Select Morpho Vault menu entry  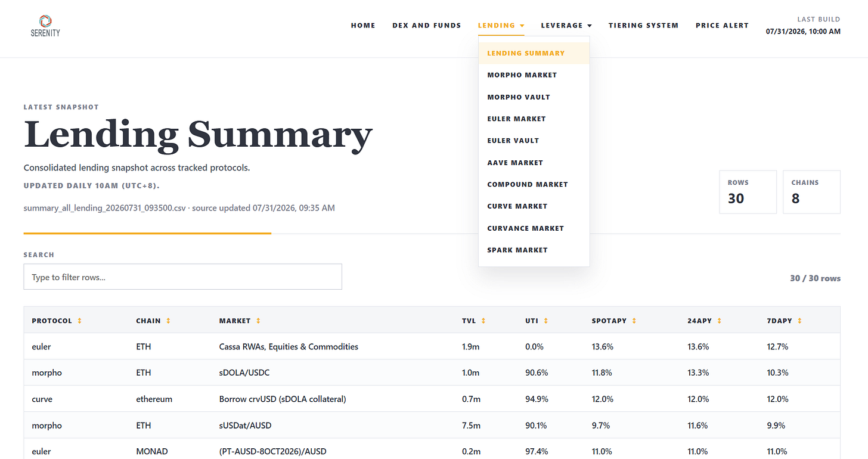[x=534, y=97]
